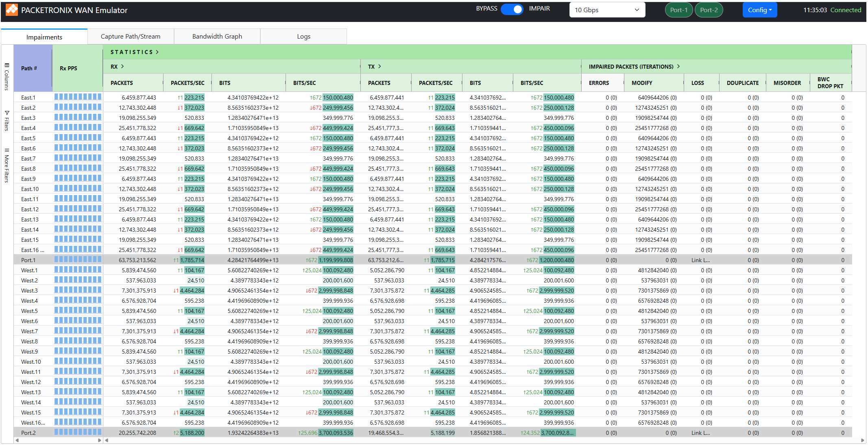Screen dimensions: 868x445
Task: Switch to the Impairments tab
Action: point(44,37)
